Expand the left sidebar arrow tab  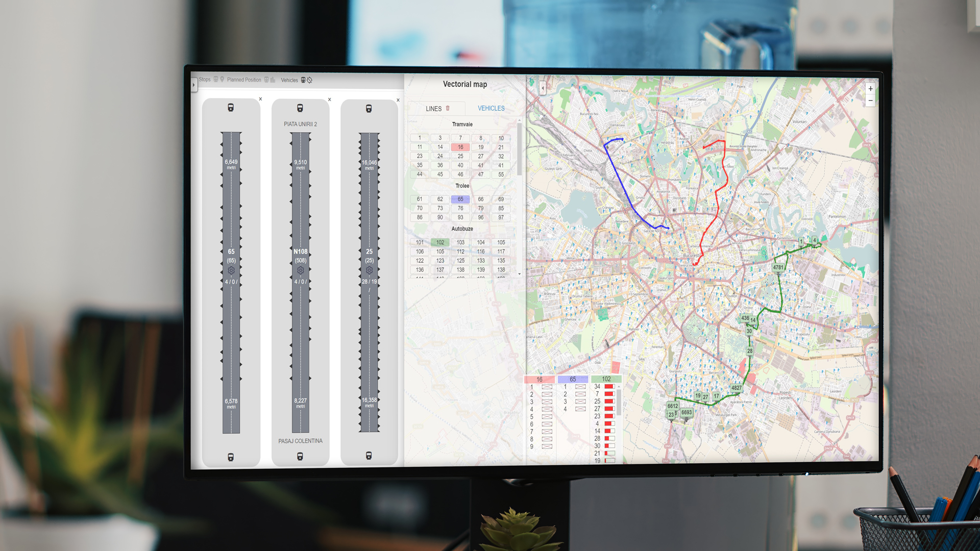[x=193, y=85]
